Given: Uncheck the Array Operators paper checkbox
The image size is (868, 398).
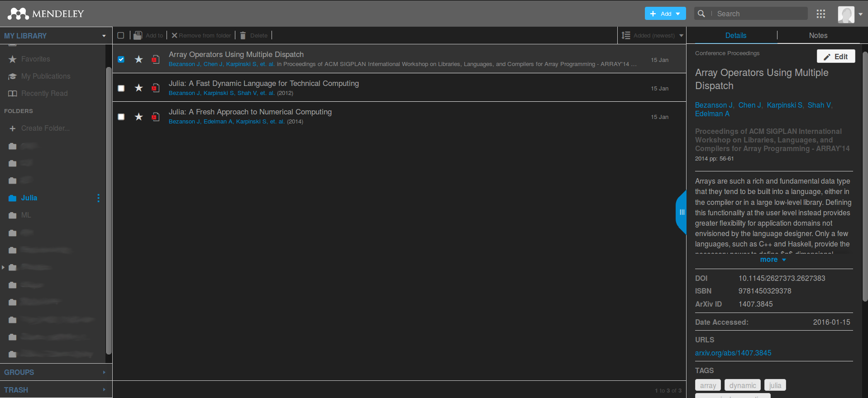Looking at the screenshot, I should pyautogui.click(x=121, y=59).
